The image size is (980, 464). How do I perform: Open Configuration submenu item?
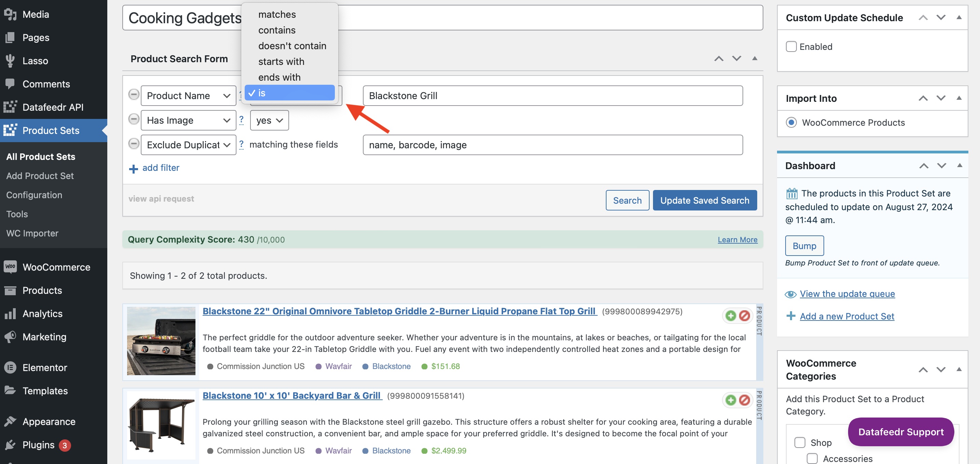coord(34,195)
